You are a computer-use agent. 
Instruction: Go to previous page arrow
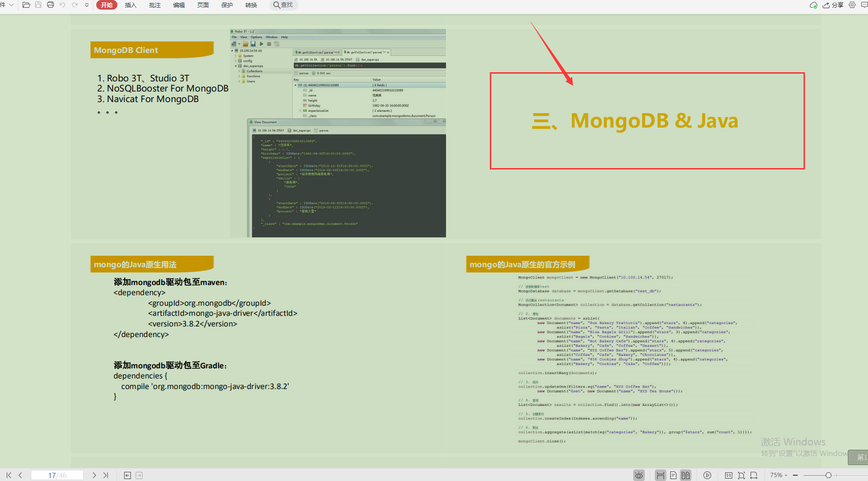20,475
